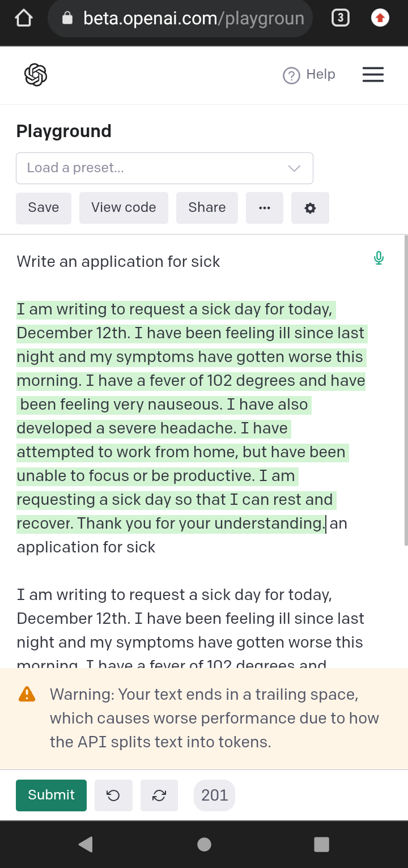
Task: Open the browser tab switcher showing 3
Action: coord(340,18)
